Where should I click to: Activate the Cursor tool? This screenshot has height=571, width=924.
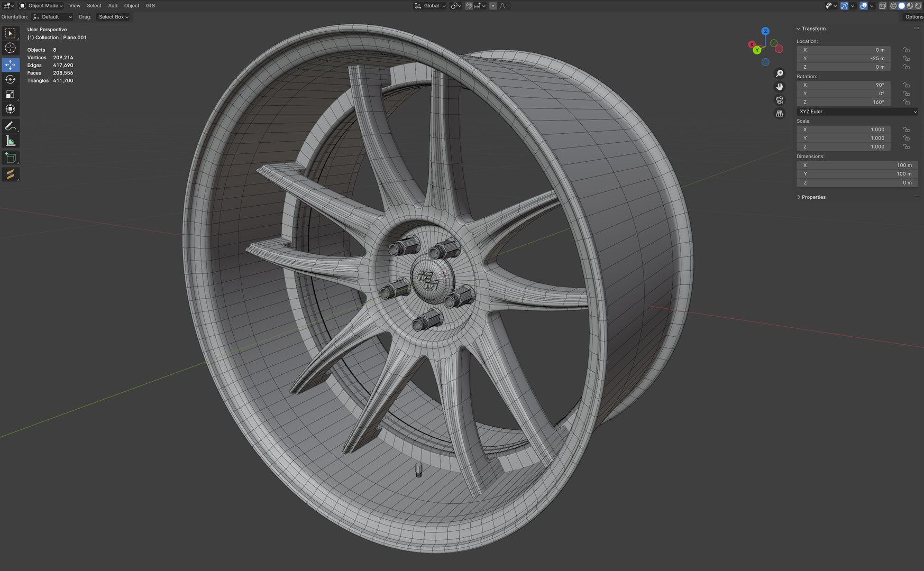[10, 48]
